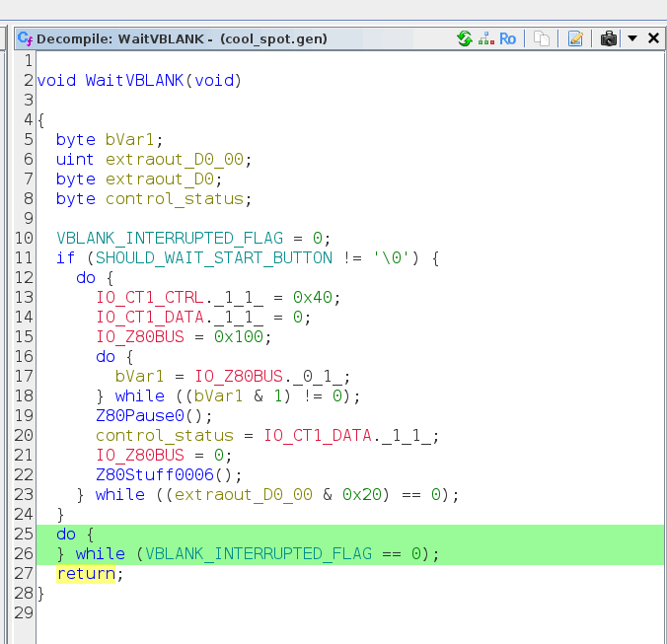Click the Decompile panel Cf icon

tap(25, 38)
